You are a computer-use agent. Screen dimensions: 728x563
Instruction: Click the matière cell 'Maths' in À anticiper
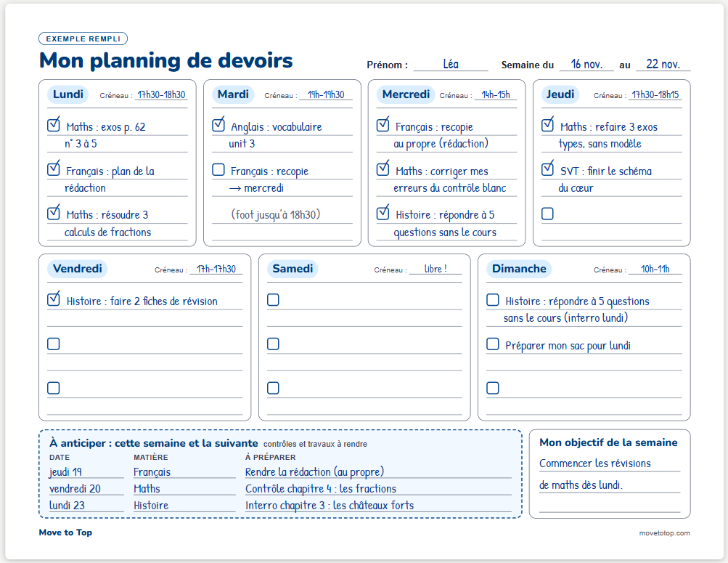point(184,489)
